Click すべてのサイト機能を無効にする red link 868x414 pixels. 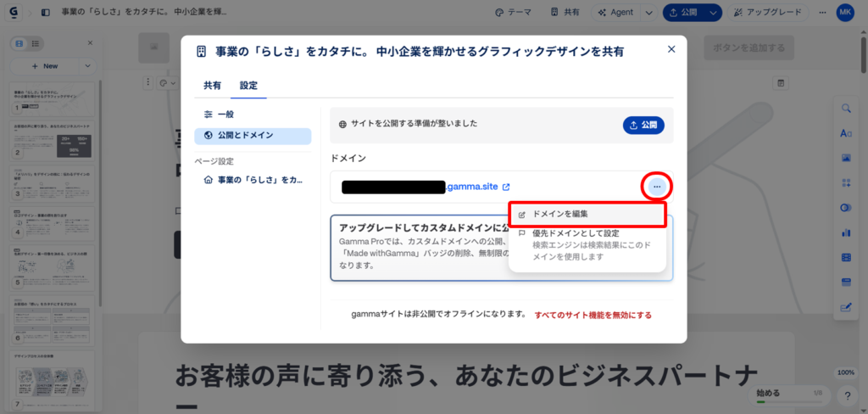(593, 315)
